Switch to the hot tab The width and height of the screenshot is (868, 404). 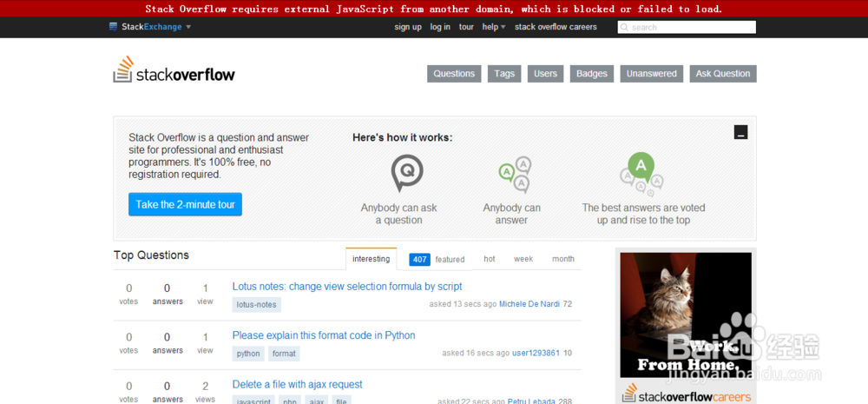coord(490,259)
